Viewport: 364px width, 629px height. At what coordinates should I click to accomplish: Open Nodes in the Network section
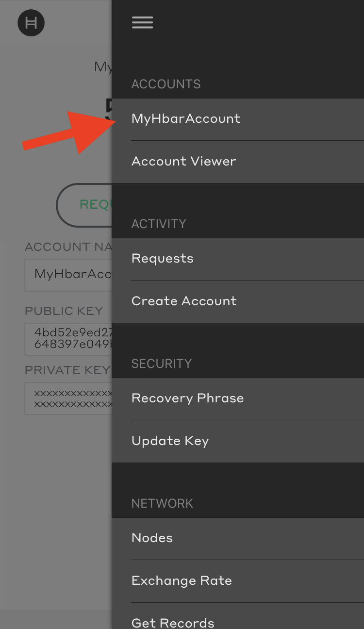pyautogui.click(x=152, y=538)
